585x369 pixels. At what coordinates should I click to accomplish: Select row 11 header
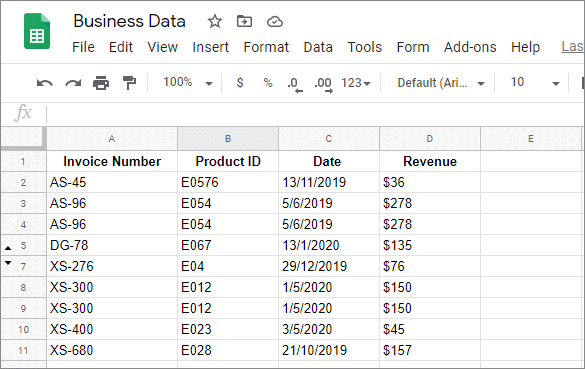pyautogui.click(x=23, y=350)
